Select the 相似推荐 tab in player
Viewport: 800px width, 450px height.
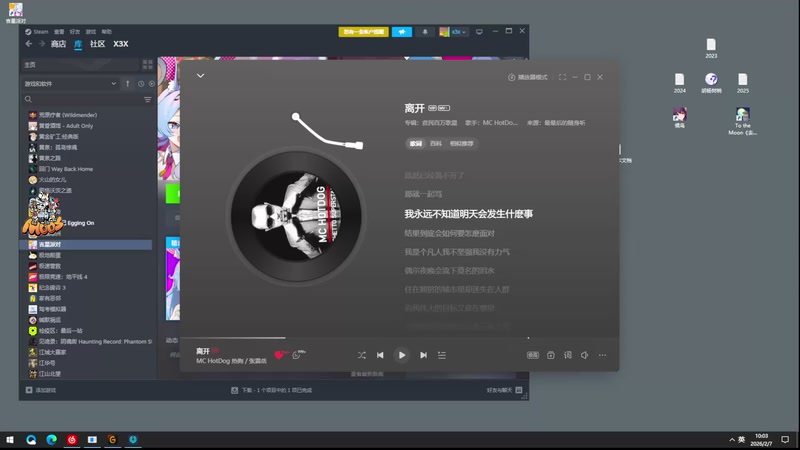point(462,143)
